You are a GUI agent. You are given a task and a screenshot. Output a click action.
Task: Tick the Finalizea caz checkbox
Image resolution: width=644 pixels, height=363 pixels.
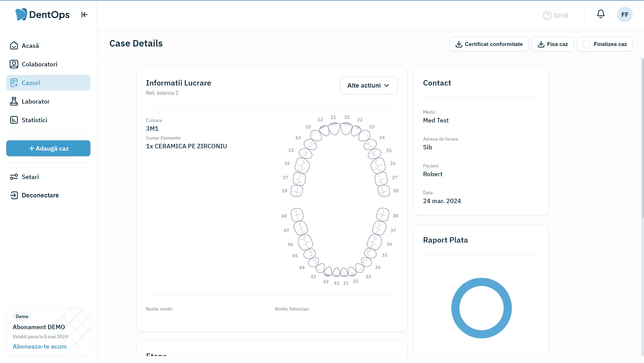pos(586,44)
